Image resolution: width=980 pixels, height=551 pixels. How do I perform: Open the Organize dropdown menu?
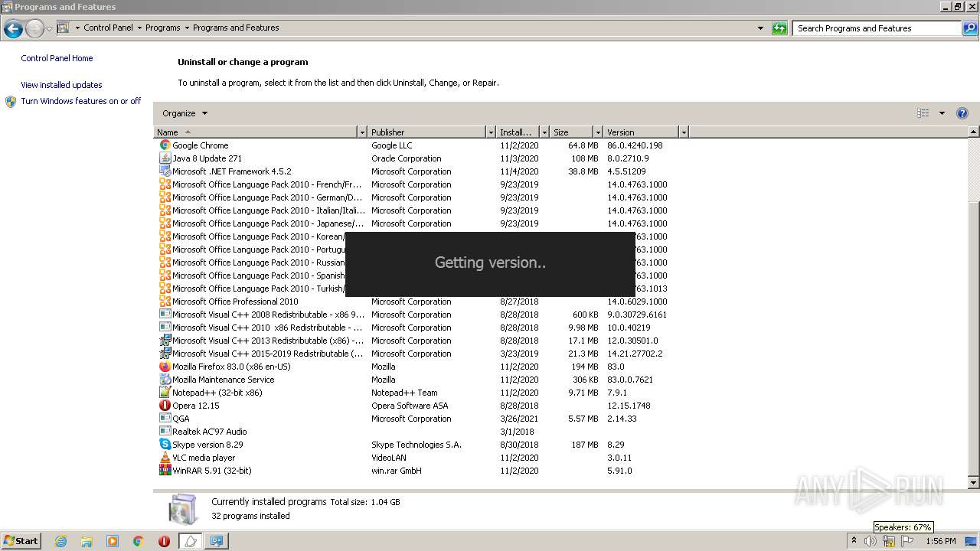(x=185, y=113)
